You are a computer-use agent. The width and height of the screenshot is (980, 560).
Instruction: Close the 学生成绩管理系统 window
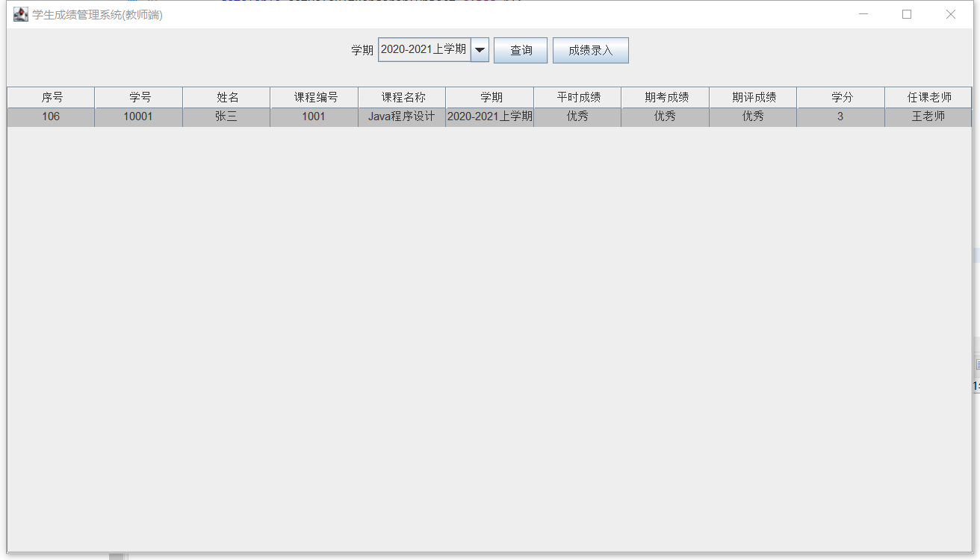point(951,14)
